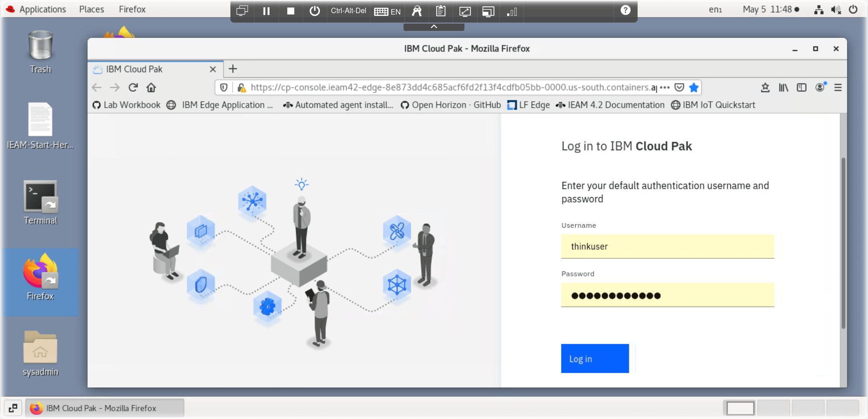Click the network status icon in top panel

[x=819, y=10]
